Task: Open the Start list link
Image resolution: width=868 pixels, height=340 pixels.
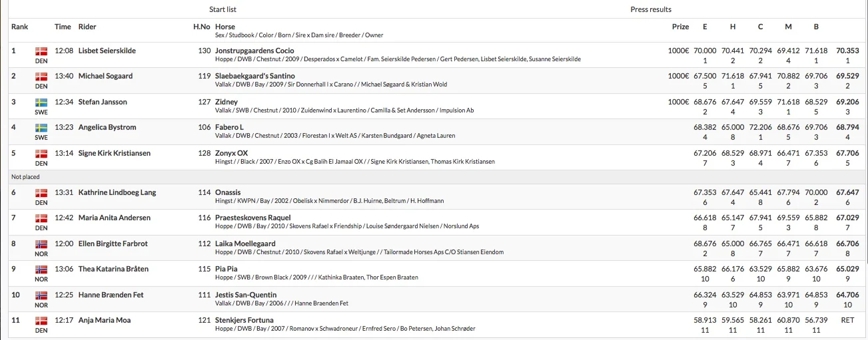Action: [x=222, y=9]
